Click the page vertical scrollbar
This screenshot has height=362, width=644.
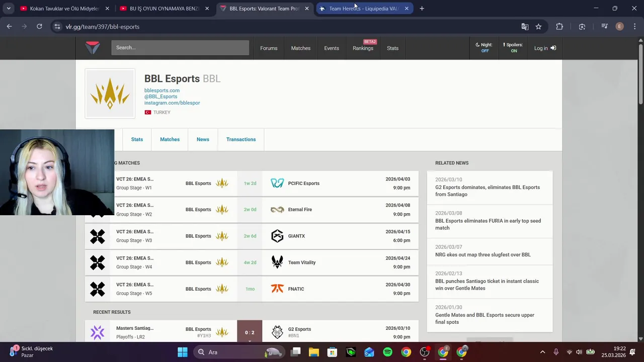point(640,74)
